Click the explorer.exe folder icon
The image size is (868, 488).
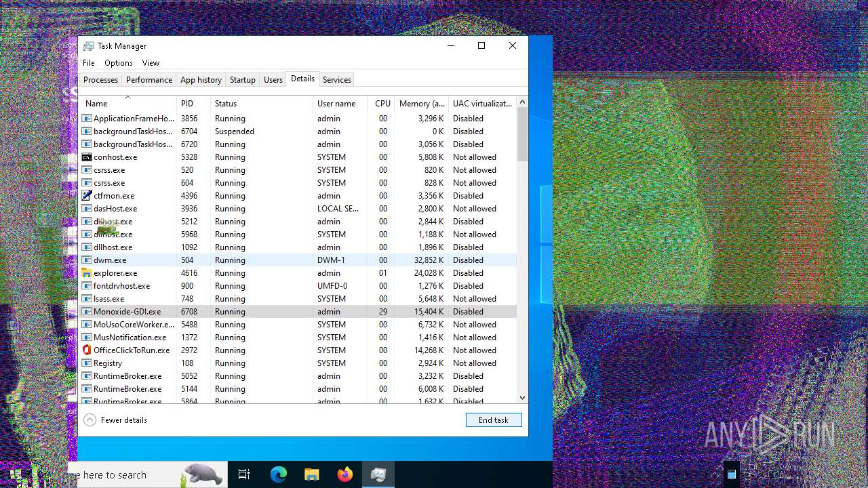[x=87, y=273]
